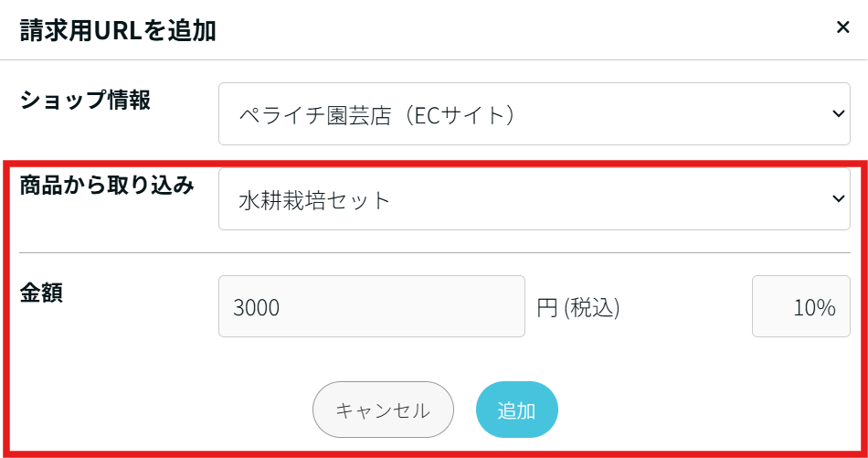Select the ペライチ園芸店（ECサイト） value text

point(379,115)
